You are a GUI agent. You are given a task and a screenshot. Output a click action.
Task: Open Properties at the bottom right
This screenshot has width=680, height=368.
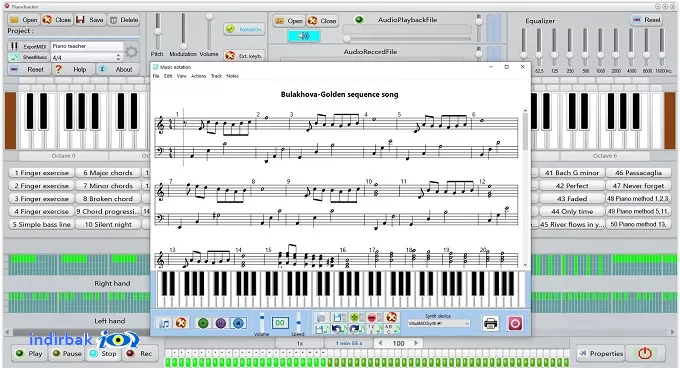(x=601, y=353)
